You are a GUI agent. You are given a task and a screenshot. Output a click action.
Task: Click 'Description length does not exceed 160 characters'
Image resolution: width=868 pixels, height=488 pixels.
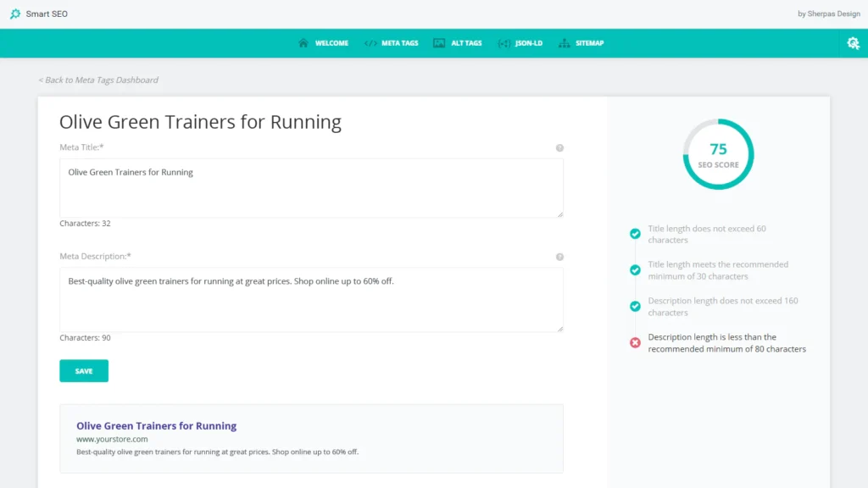pyautogui.click(x=723, y=307)
